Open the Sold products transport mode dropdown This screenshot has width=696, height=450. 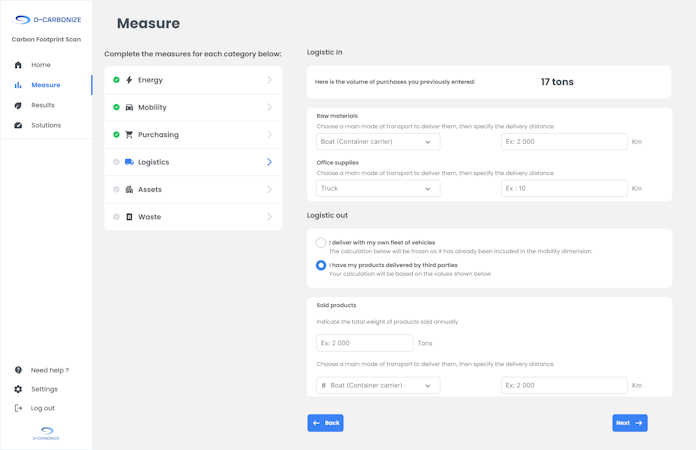pos(378,385)
